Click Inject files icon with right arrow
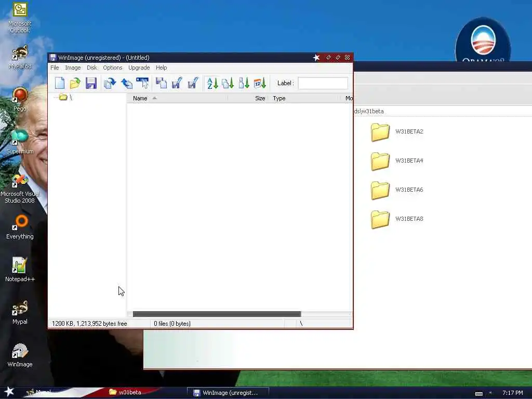Viewport: 532px width, 399px height. 110,83
